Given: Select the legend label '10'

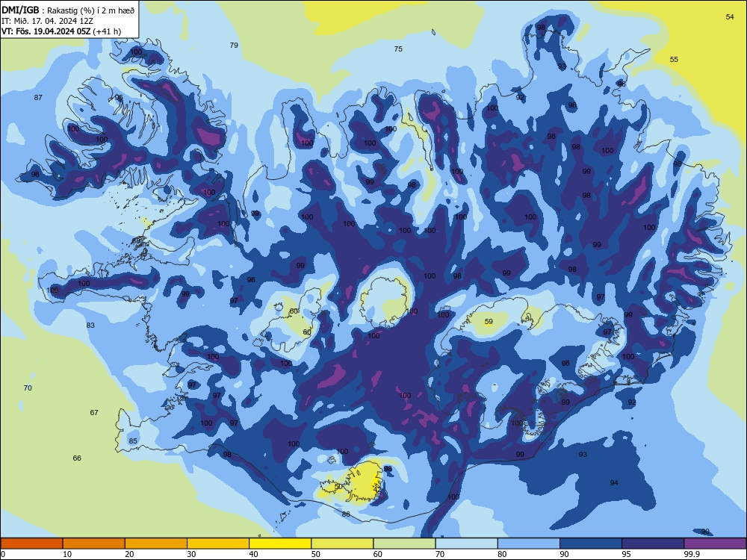Looking at the screenshot, I should [x=67, y=554].
